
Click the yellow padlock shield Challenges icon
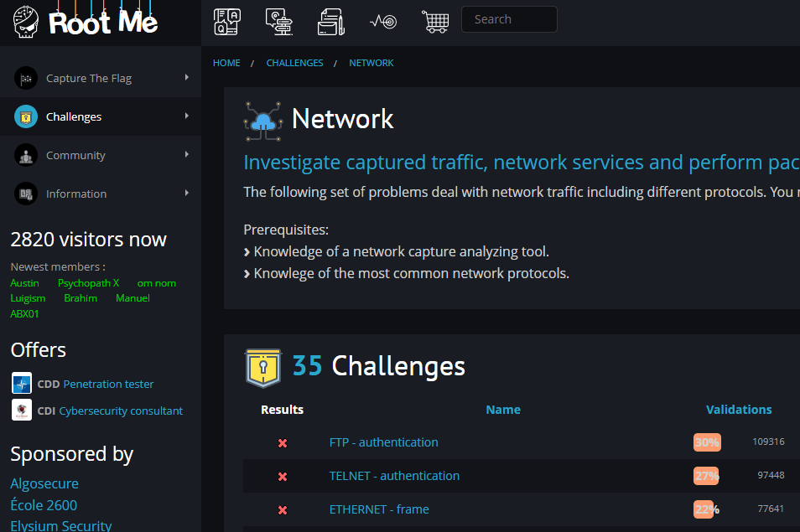tap(263, 368)
